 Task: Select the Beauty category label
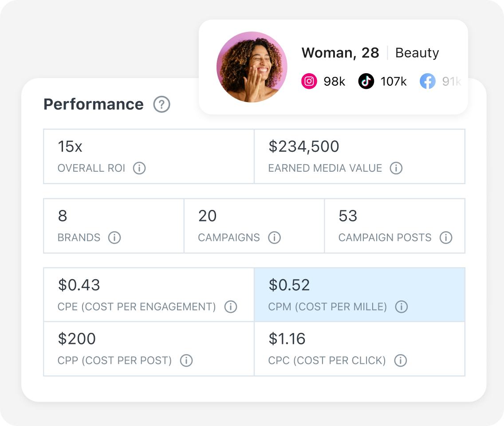pyautogui.click(x=417, y=53)
